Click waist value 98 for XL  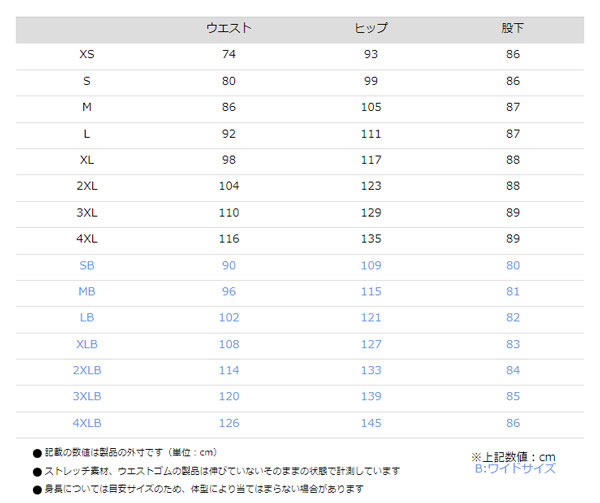click(229, 160)
